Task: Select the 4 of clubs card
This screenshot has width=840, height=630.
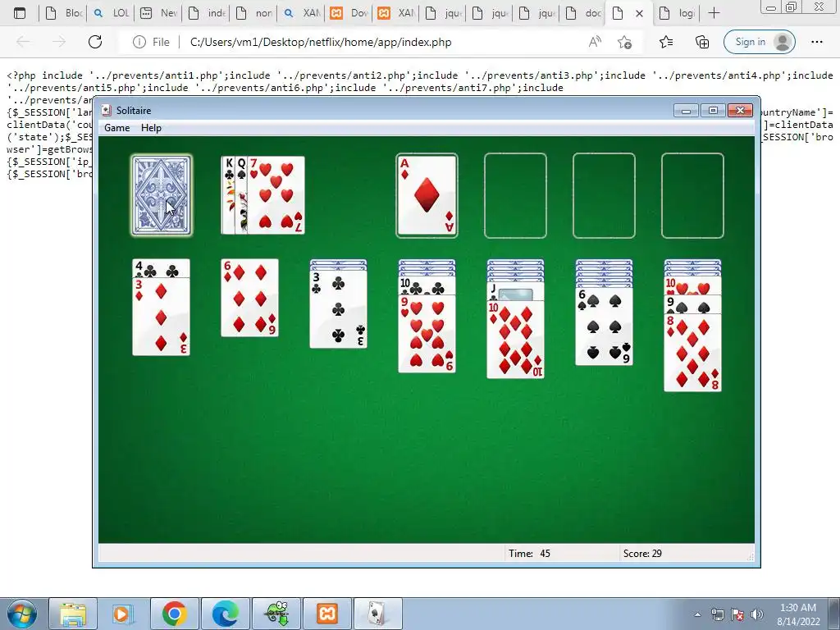Action: point(162,268)
